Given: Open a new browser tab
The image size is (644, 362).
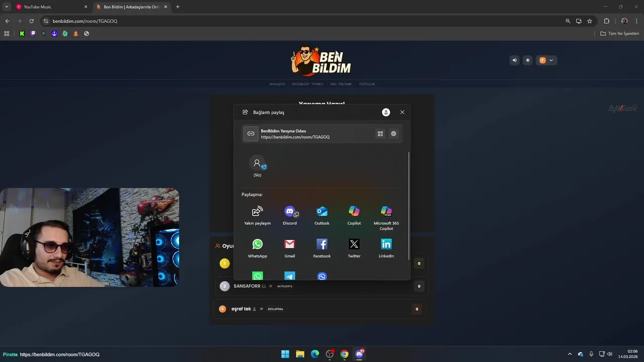Looking at the screenshot, I should 178,7.
